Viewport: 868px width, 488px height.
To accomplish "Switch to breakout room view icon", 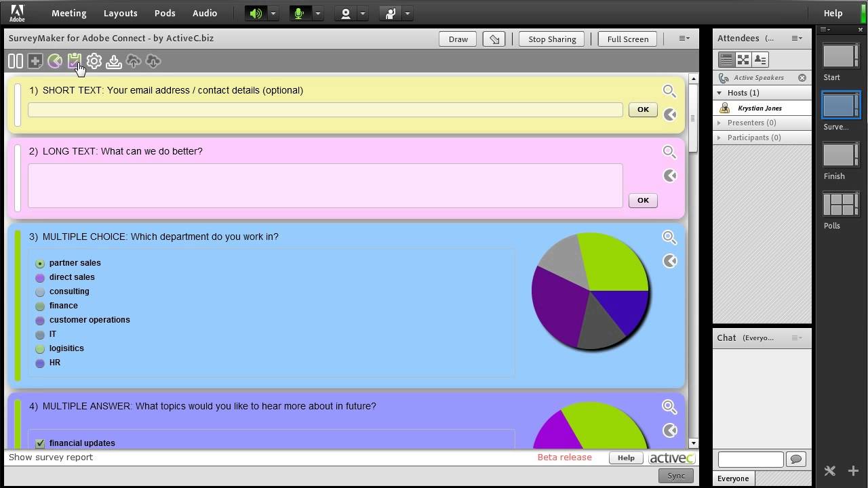I will [743, 60].
